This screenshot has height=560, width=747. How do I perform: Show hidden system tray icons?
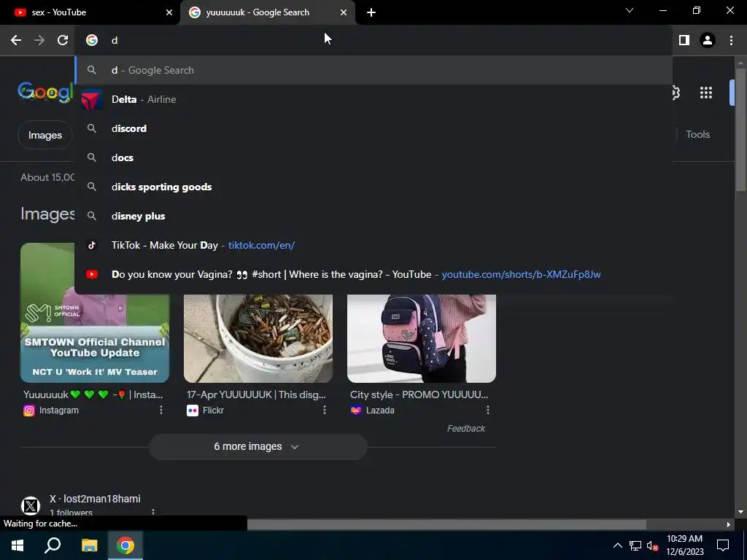[x=617, y=545]
